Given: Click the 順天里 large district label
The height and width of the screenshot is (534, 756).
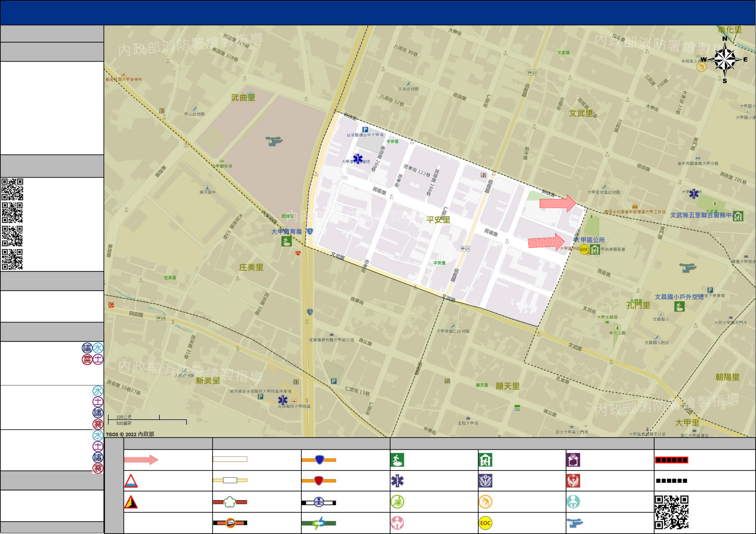Looking at the screenshot, I should point(508,386).
